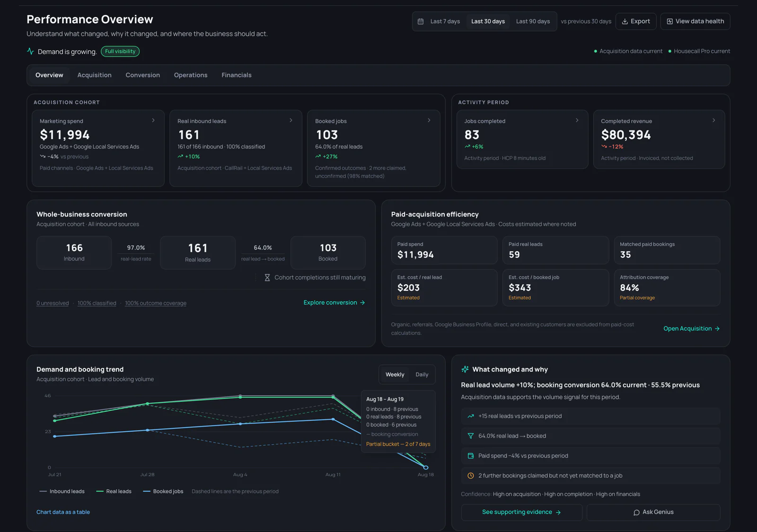757x532 pixels.
Task: Click the arrow icon after Explore conversion
Action: pos(362,303)
